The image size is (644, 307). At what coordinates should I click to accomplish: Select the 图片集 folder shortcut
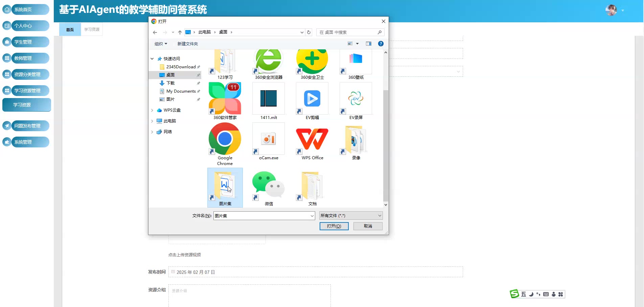click(225, 187)
